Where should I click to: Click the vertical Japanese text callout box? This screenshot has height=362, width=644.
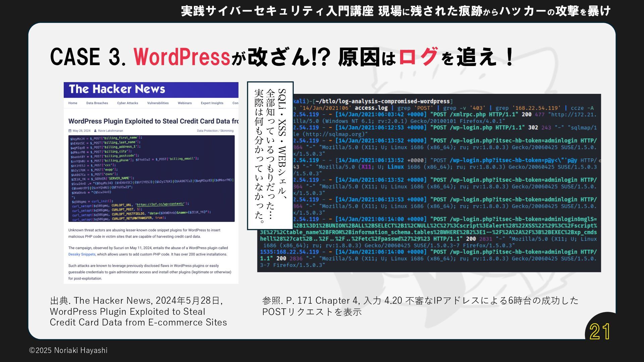tap(270, 156)
